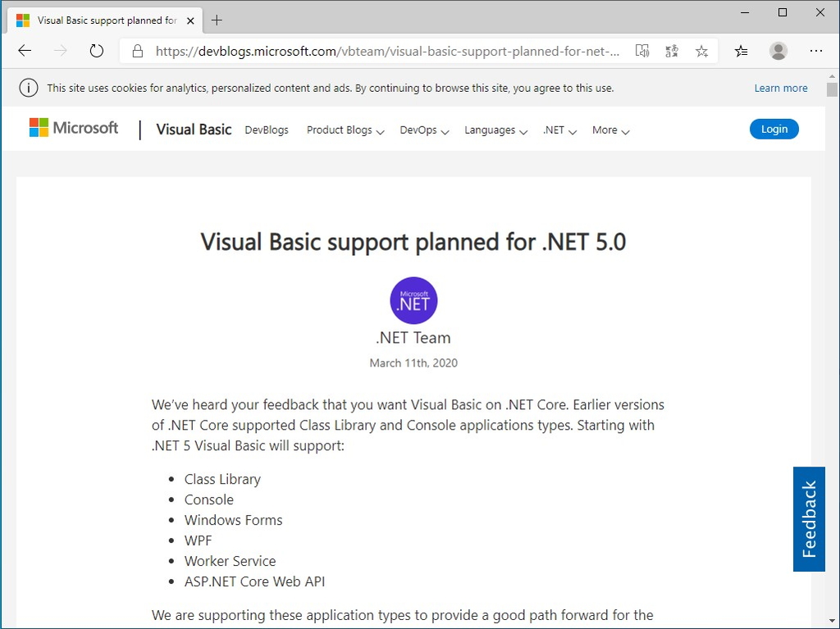
Task: Dismiss the cookies notice info icon
Action: coord(30,88)
